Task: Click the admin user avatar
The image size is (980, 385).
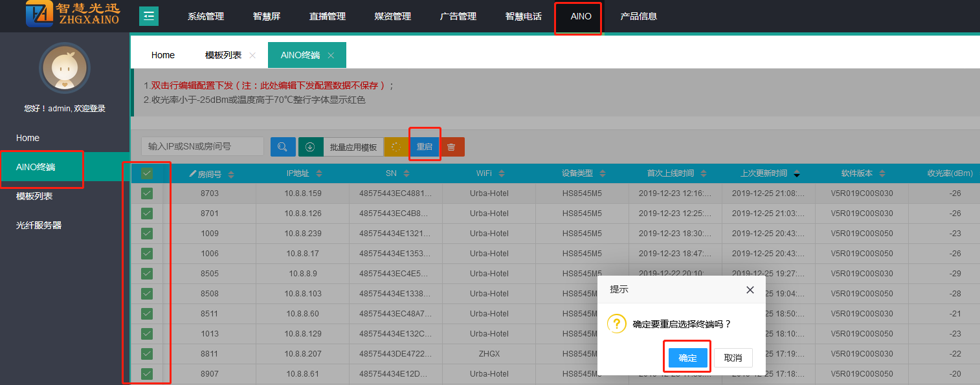Action: click(64, 68)
